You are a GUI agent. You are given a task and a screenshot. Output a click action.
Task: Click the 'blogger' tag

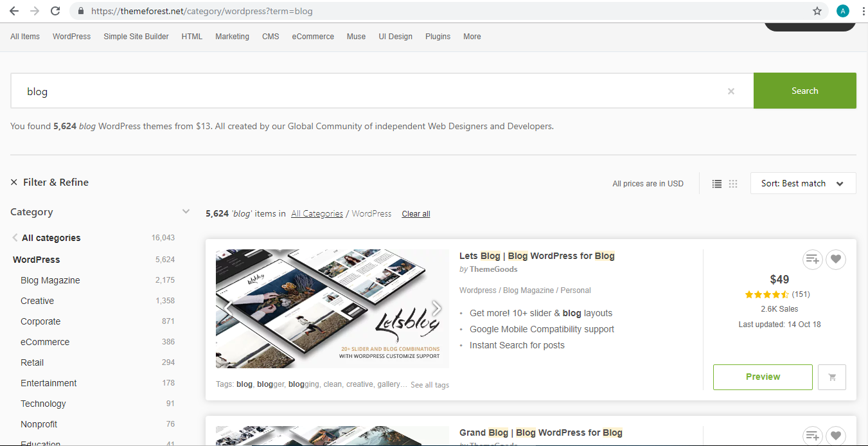pyautogui.click(x=270, y=384)
